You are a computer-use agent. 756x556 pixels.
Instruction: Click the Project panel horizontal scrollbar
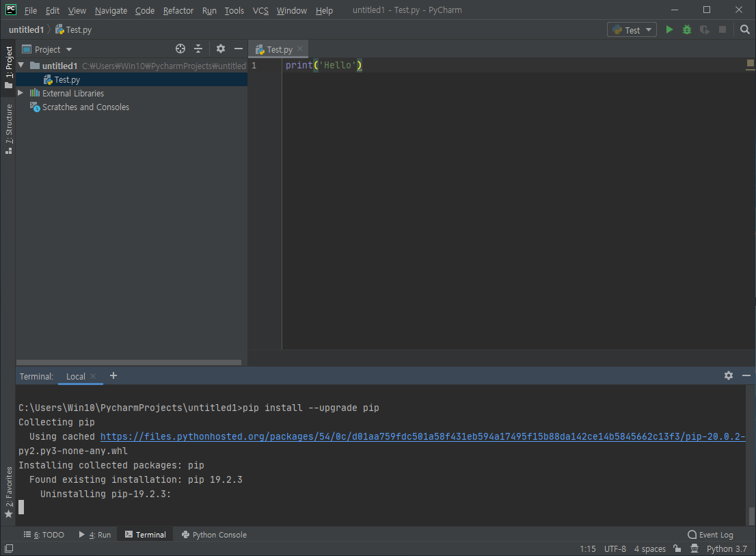[x=129, y=362]
